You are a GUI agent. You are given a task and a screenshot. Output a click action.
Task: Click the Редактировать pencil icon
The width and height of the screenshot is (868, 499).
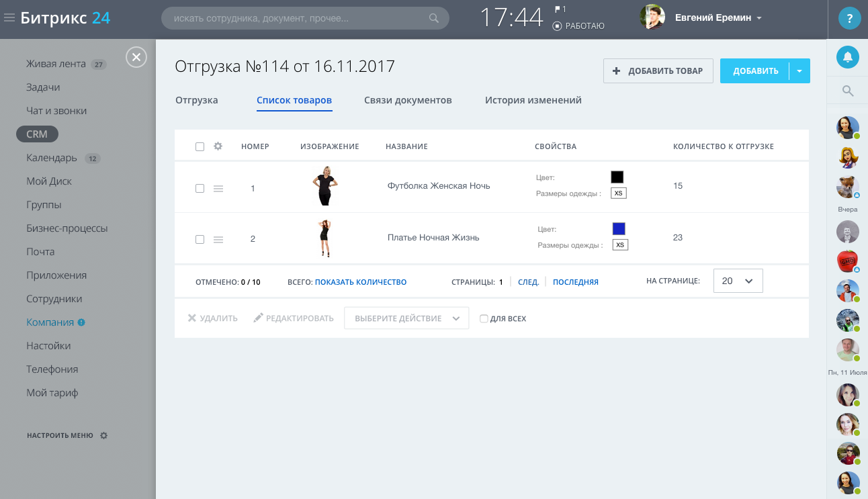point(258,318)
